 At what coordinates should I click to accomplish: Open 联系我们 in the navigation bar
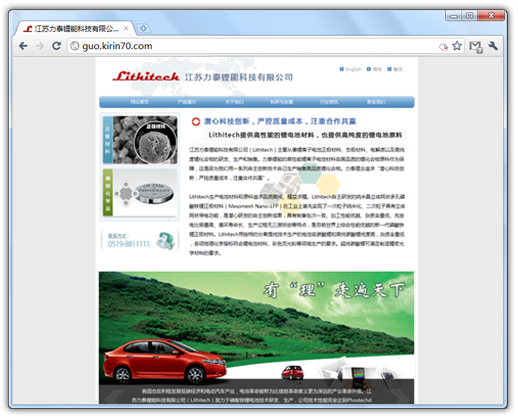[x=376, y=102]
